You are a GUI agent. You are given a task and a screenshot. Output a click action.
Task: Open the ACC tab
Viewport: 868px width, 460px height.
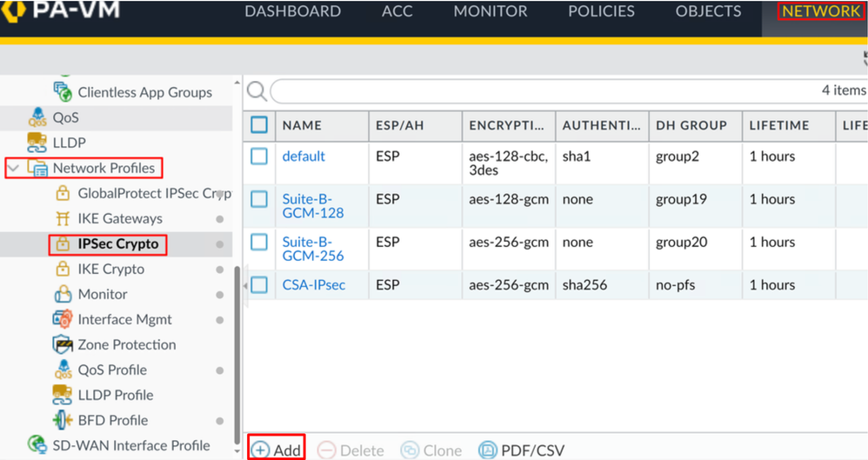tap(397, 11)
